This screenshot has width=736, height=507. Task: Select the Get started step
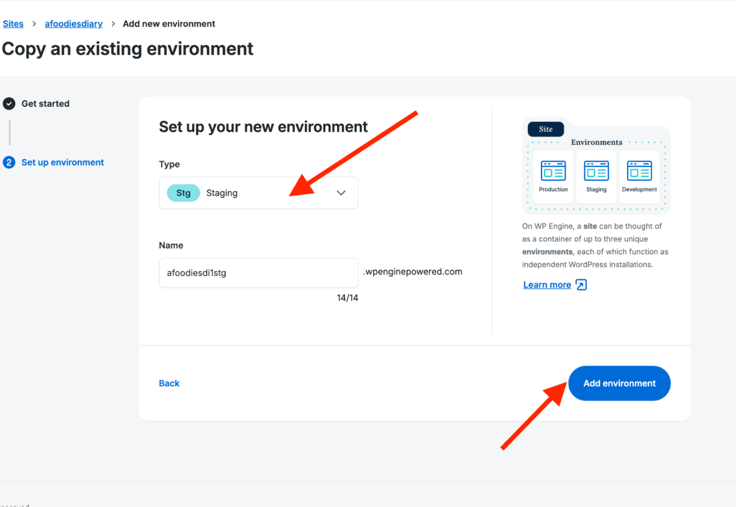point(46,104)
